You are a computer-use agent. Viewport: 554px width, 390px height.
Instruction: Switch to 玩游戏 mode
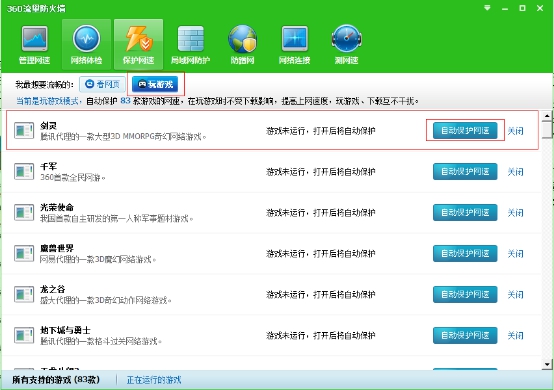pyautogui.click(x=155, y=84)
